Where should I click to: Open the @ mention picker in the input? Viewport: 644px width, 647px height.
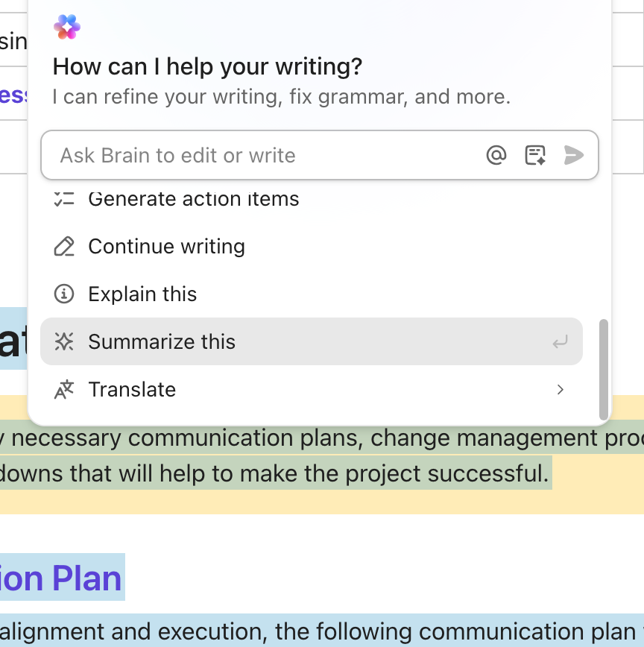[496, 155]
